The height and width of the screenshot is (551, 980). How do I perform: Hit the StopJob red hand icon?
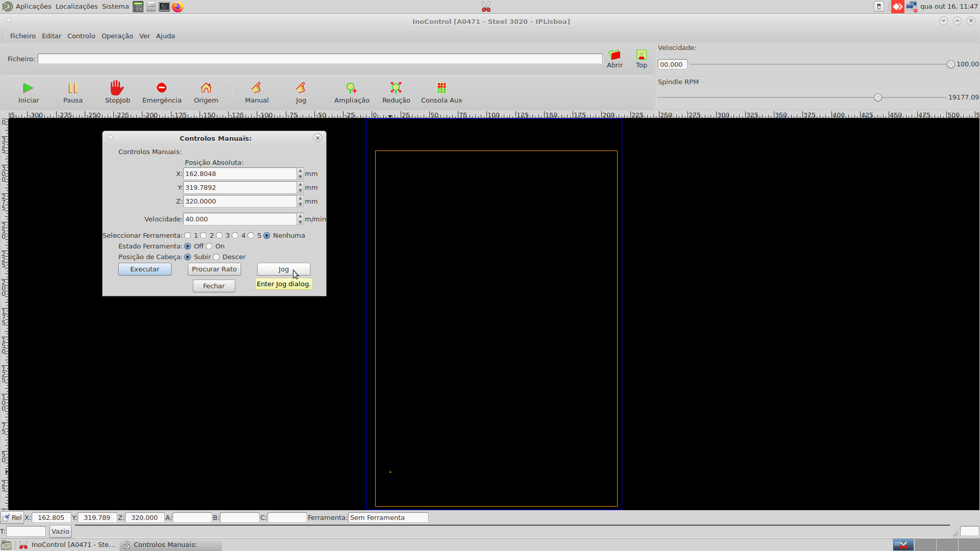(117, 88)
